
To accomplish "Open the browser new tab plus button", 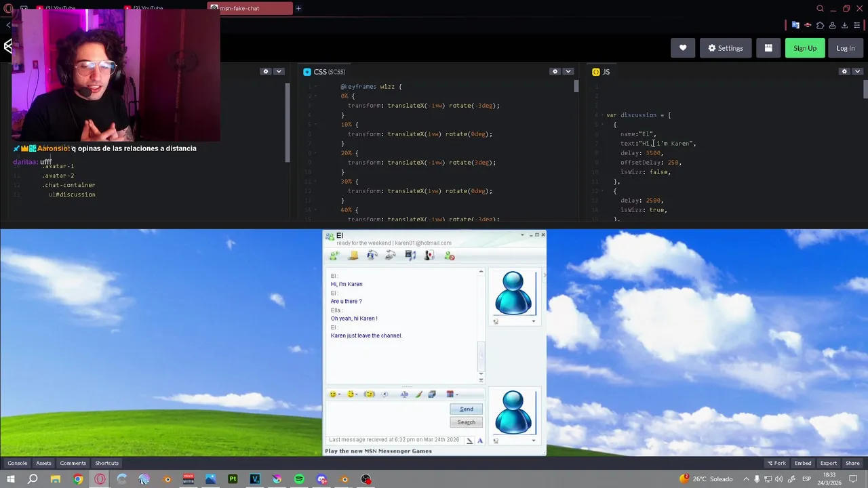I will (x=298, y=8).
